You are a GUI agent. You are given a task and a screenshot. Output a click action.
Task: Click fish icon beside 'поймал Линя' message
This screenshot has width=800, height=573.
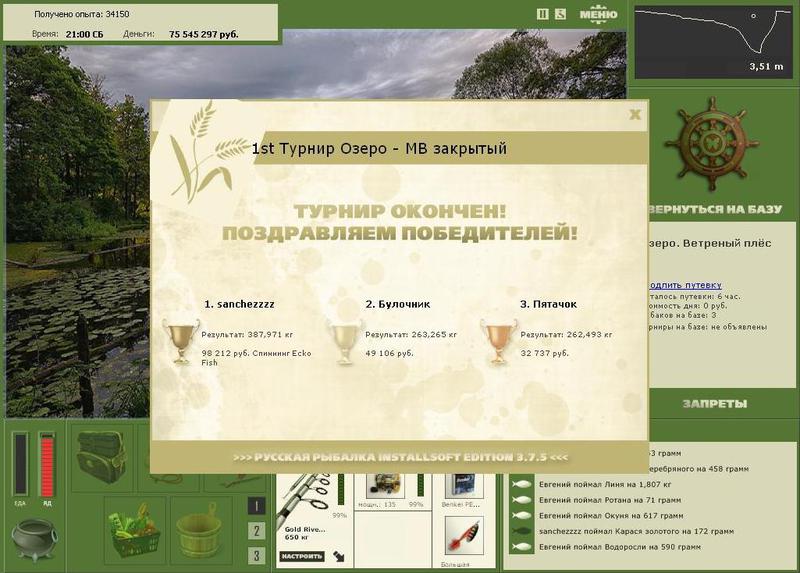click(522, 485)
